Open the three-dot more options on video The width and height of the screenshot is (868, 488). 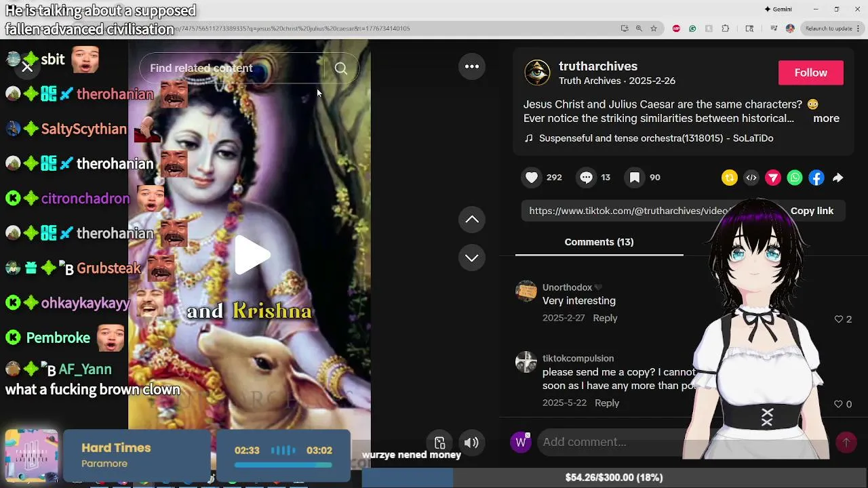pyautogui.click(x=472, y=66)
